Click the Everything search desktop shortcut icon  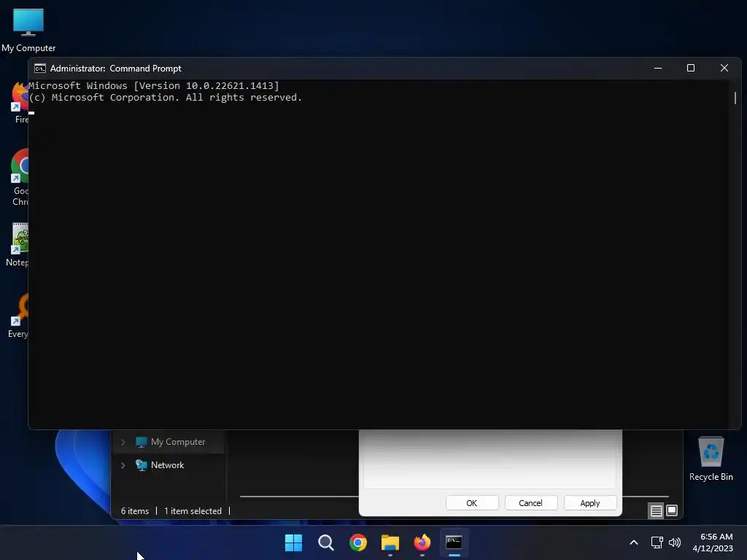20,309
